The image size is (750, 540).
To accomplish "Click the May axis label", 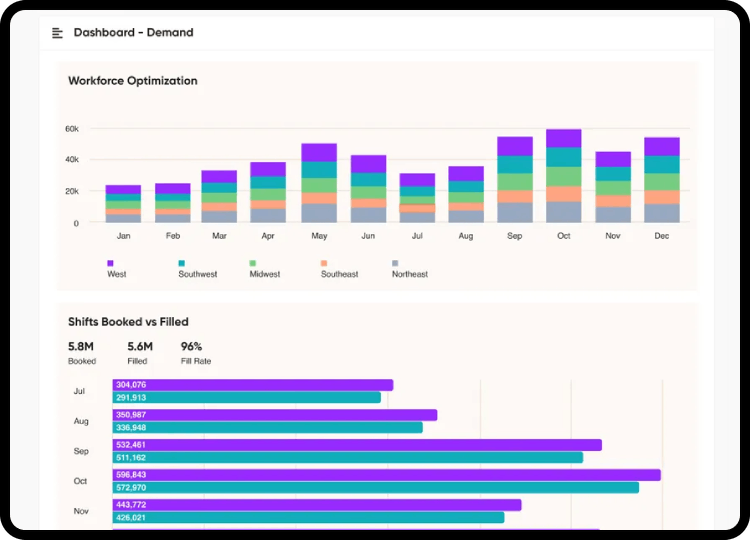I will [x=319, y=236].
